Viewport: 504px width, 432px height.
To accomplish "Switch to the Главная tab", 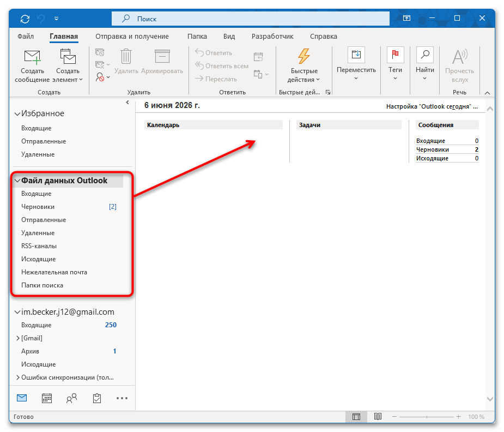I will 64,37.
